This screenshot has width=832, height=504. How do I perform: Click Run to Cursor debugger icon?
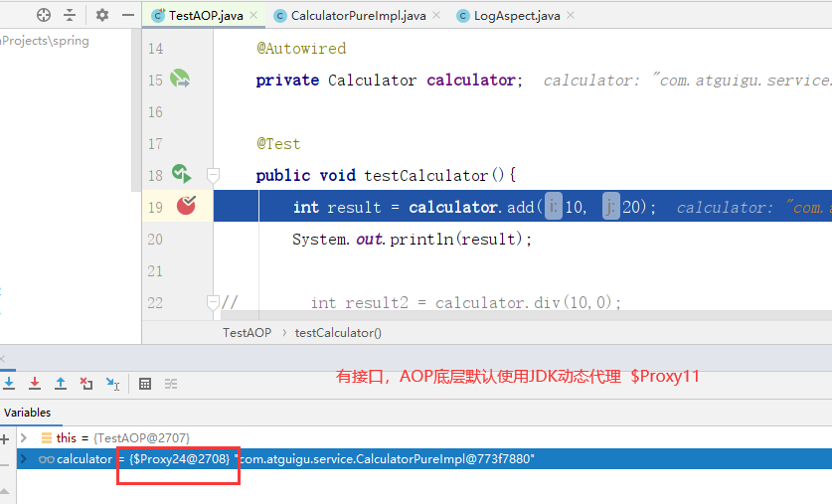click(x=112, y=384)
